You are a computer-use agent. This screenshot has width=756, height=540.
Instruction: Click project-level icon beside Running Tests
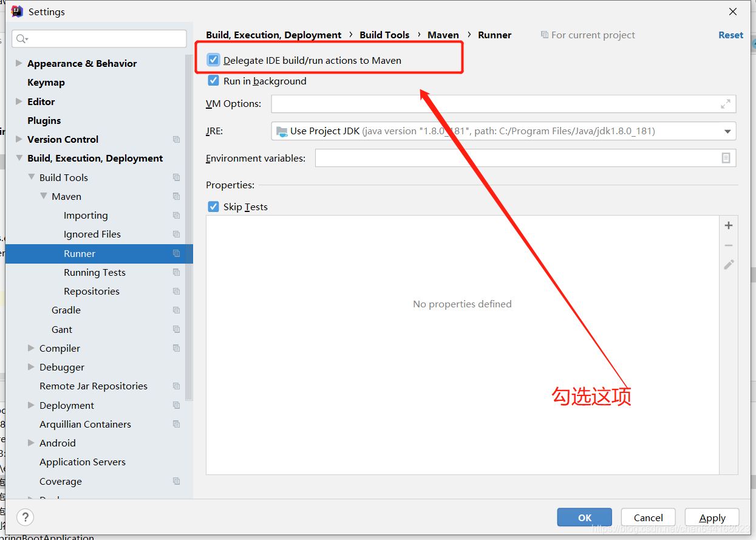(x=176, y=272)
